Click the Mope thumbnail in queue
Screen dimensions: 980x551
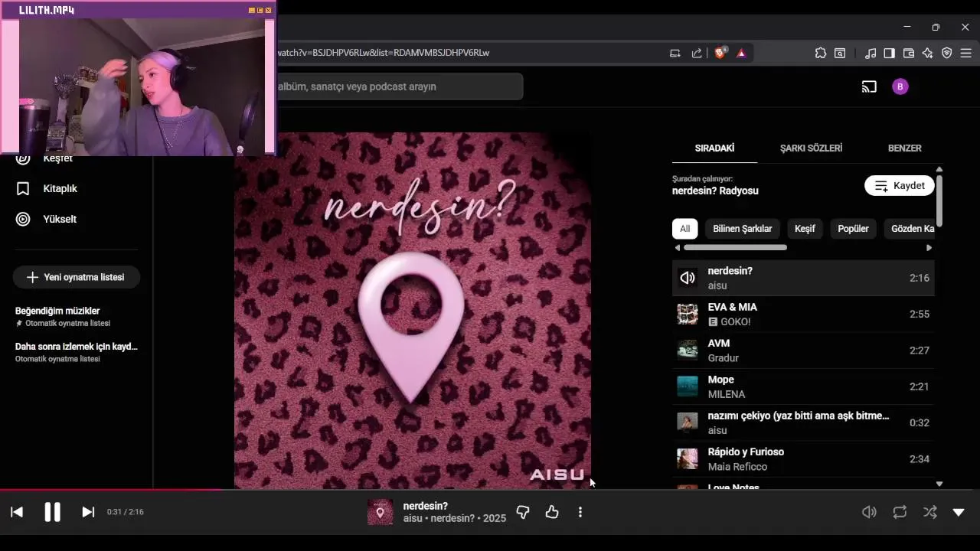(688, 386)
